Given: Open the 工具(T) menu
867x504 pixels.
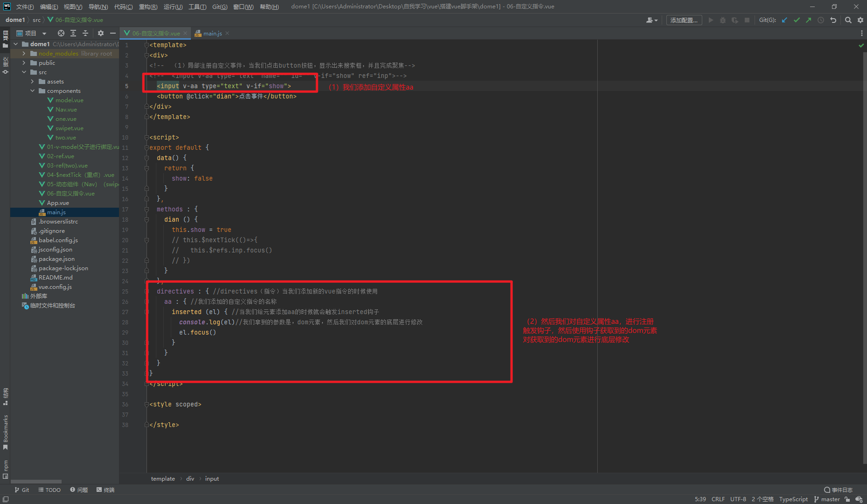Looking at the screenshot, I should click(197, 7).
